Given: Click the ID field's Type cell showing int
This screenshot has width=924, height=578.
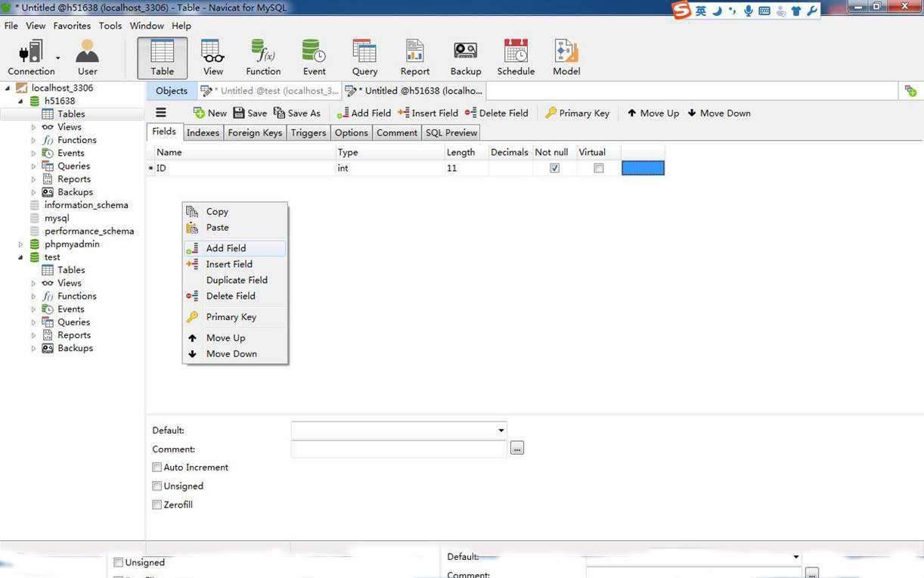Looking at the screenshot, I should point(389,168).
